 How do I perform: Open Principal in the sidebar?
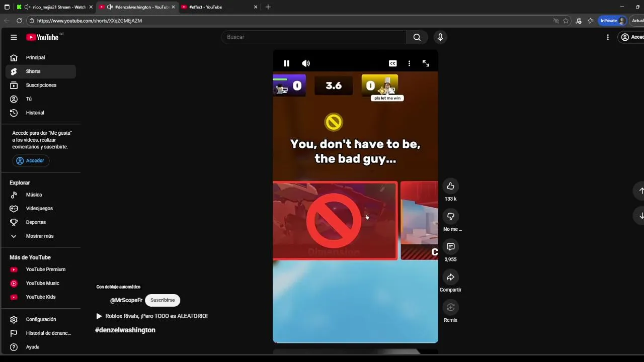41,58
